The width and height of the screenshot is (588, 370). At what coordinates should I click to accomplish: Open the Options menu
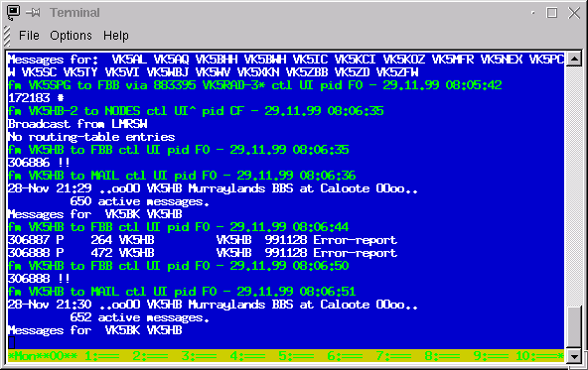pos(71,36)
